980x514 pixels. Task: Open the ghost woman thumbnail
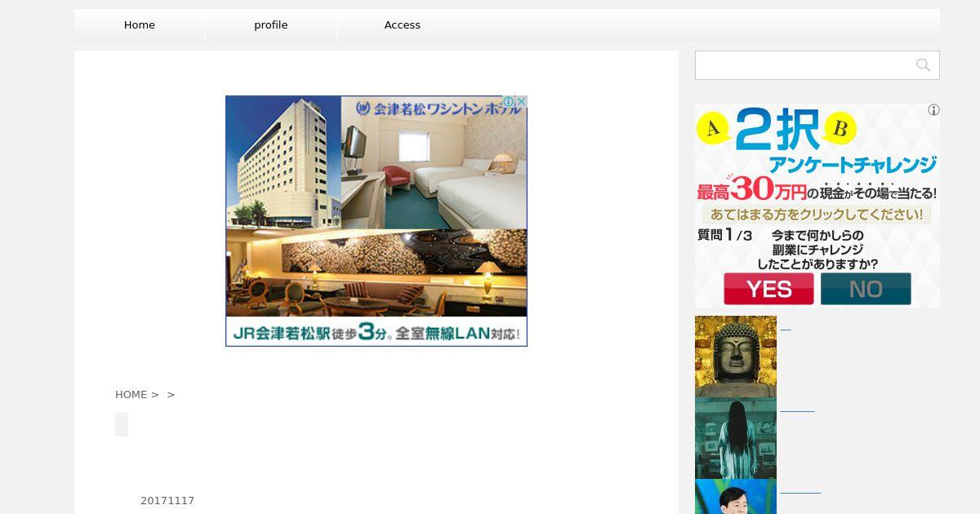point(736,438)
